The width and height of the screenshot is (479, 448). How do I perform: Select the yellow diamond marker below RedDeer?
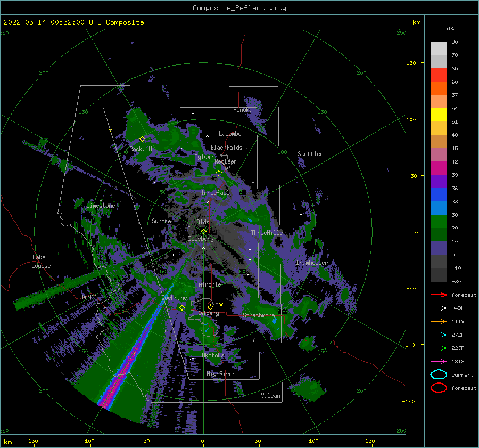pyautogui.click(x=219, y=173)
